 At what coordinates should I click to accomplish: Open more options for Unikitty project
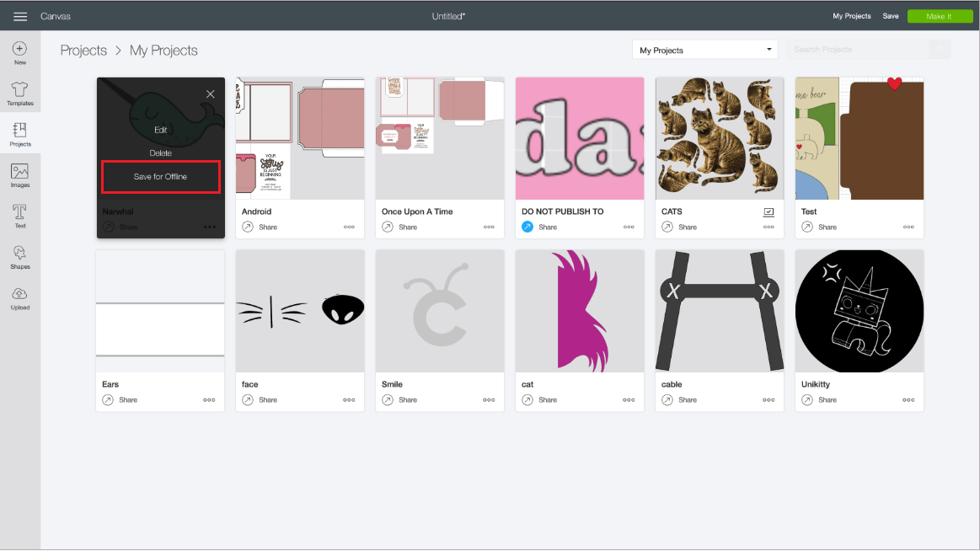[x=908, y=399]
